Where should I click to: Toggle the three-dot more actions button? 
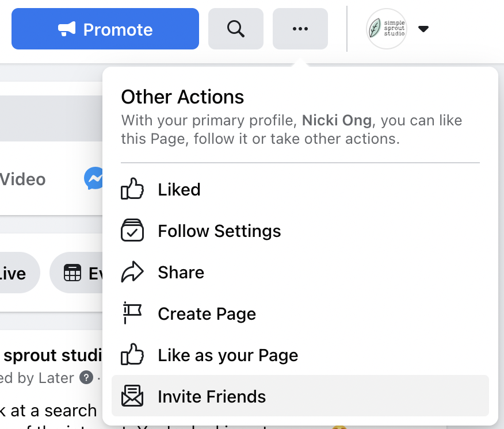(300, 29)
